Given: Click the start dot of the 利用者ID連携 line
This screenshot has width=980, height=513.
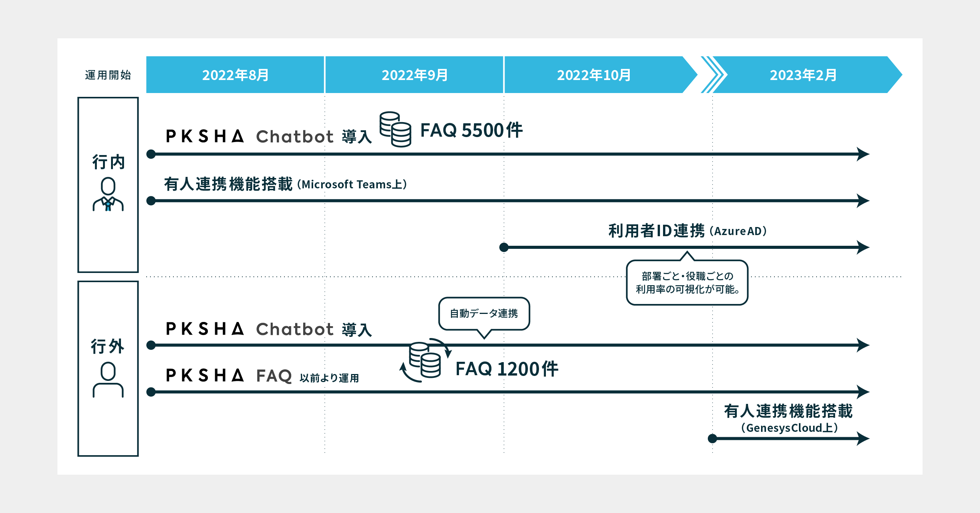Looking at the screenshot, I should (x=504, y=247).
